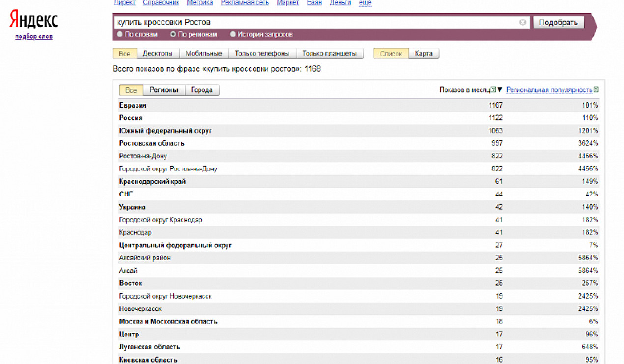Click Городской округ Краснодар row
The width and height of the screenshot is (624, 364).
359,220
